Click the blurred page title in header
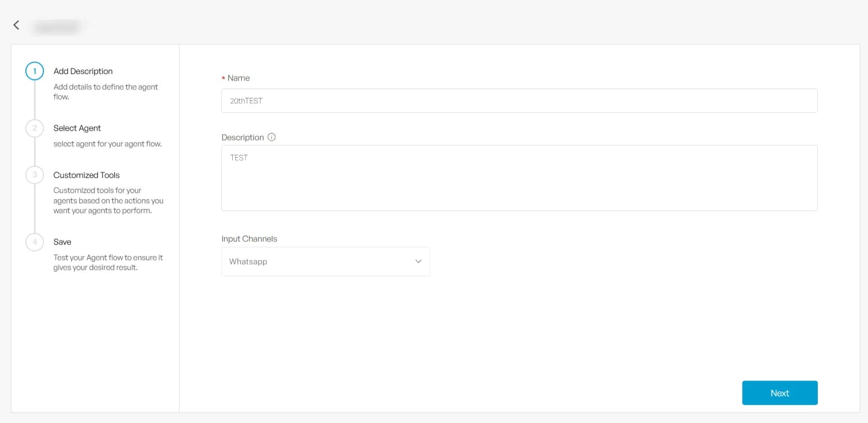This screenshot has height=423, width=868. tap(56, 27)
